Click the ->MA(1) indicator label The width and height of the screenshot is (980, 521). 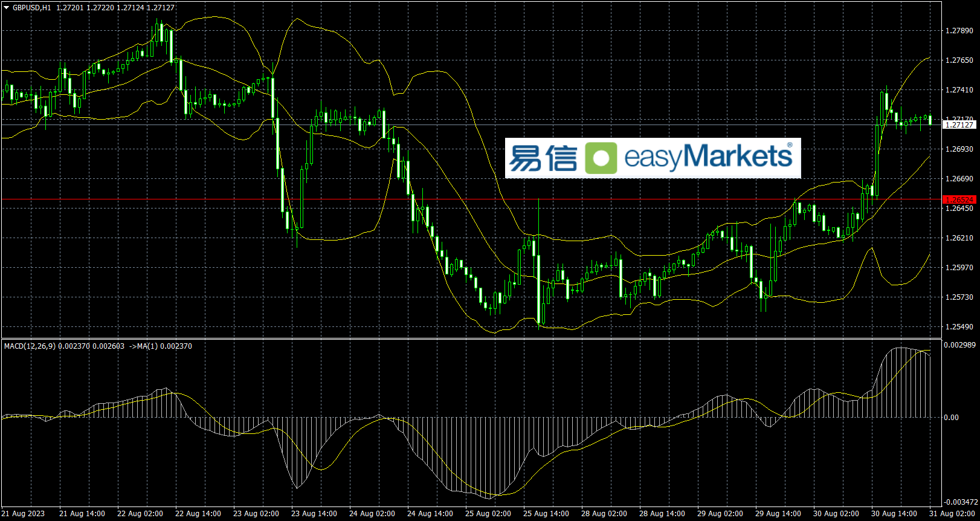pyautogui.click(x=144, y=346)
